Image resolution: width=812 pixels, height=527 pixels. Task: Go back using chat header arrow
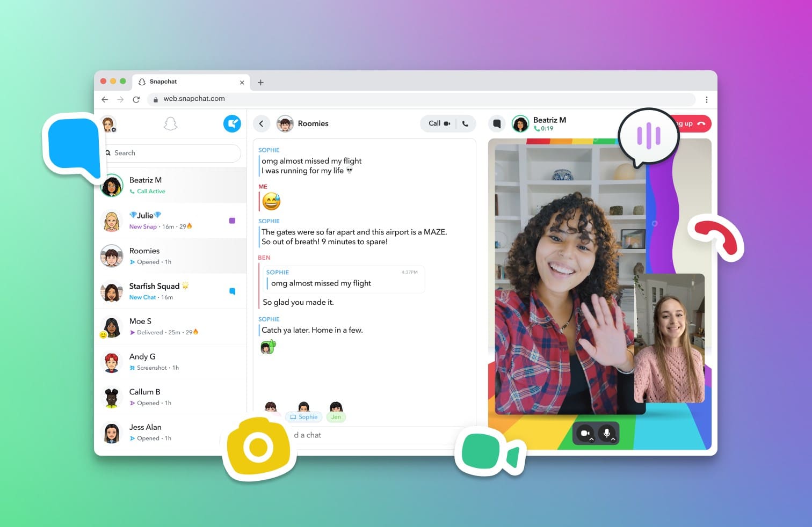[x=262, y=123]
